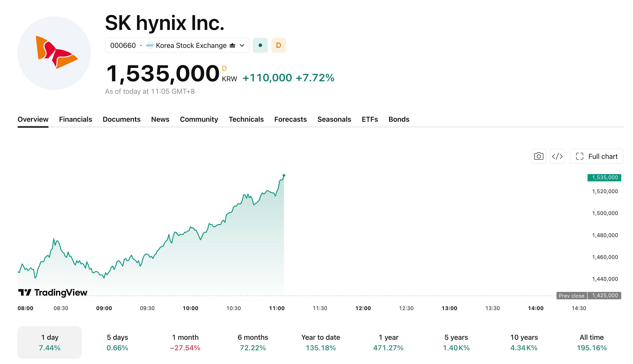Open the Korea Stock Exchange symbol dropdown
Viewport: 633px width, 364px height.
tap(177, 45)
